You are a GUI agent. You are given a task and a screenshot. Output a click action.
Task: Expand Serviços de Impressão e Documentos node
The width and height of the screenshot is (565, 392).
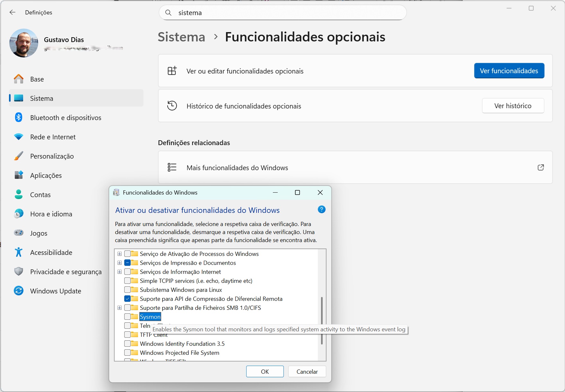119,263
